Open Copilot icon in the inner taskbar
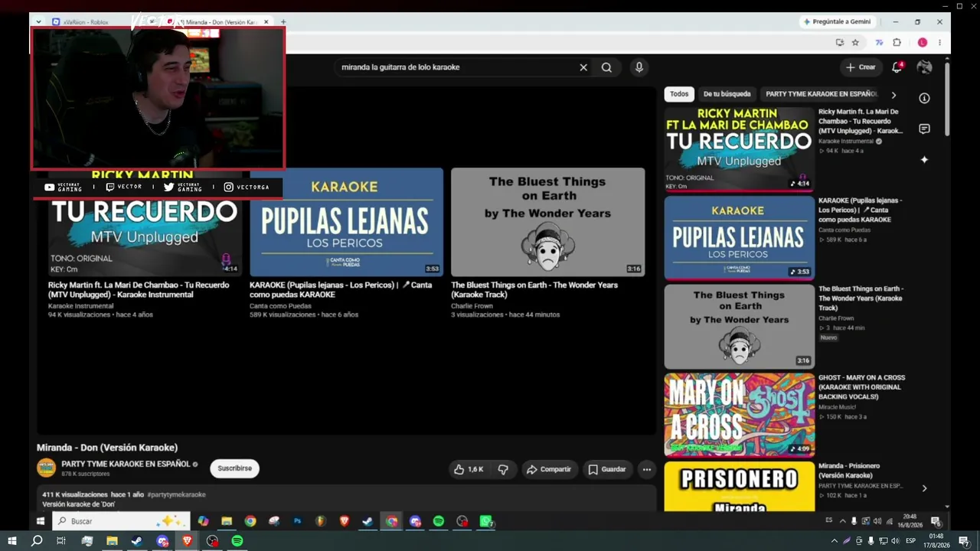This screenshot has height=551, width=980. [x=203, y=521]
